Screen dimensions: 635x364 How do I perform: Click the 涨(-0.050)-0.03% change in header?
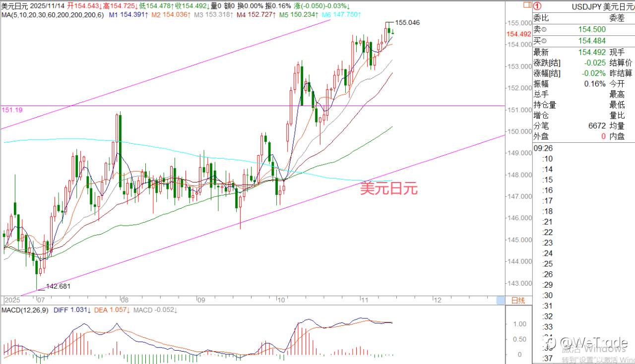coord(322,6)
